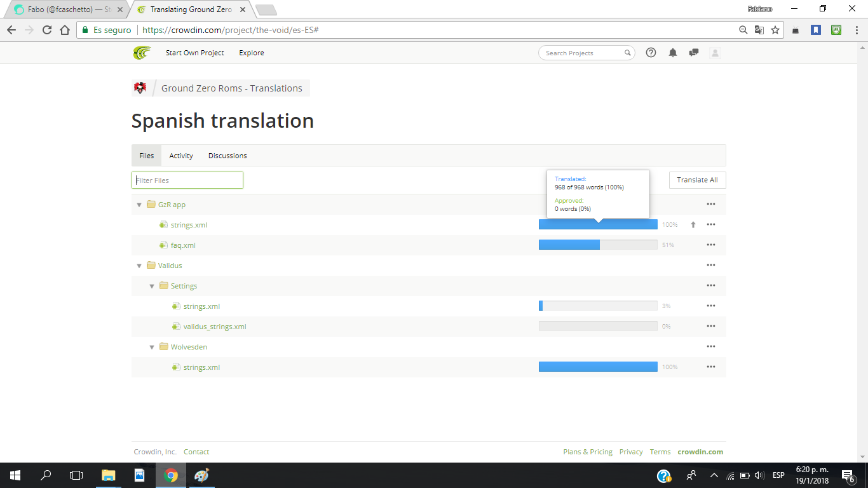Image resolution: width=868 pixels, height=488 pixels.
Task: Open the Plans & Pricing footer link
Action: [x=588, y=452]
